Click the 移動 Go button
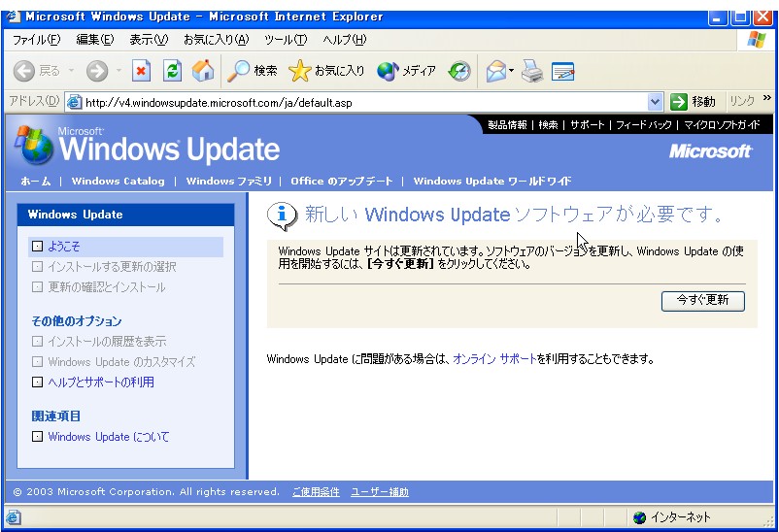Screen dimensions: 779x532 tap(694, 102)
